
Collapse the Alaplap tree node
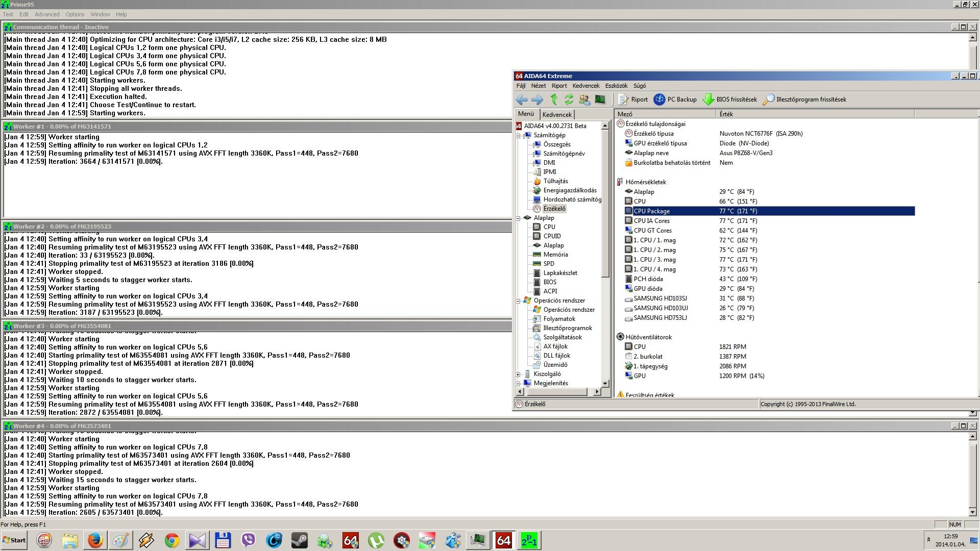click(518, 218)
